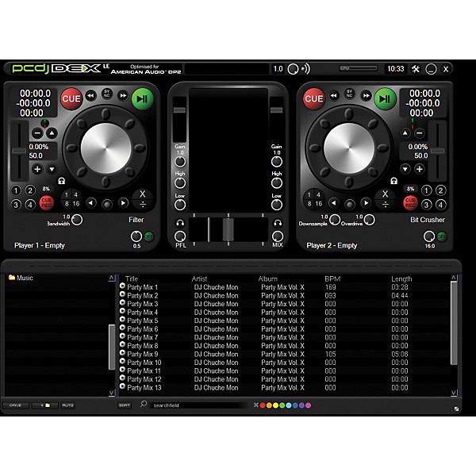Click Player 1 pitch bend plus button
This screenshot has height=476, width=476.
pos(37,169)
